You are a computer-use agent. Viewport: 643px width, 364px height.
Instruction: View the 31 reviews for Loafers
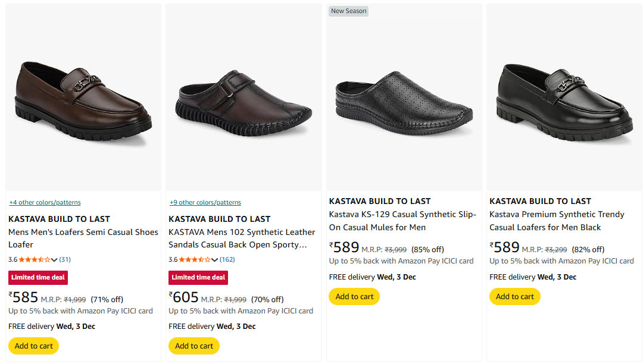[x=65, y=259]
